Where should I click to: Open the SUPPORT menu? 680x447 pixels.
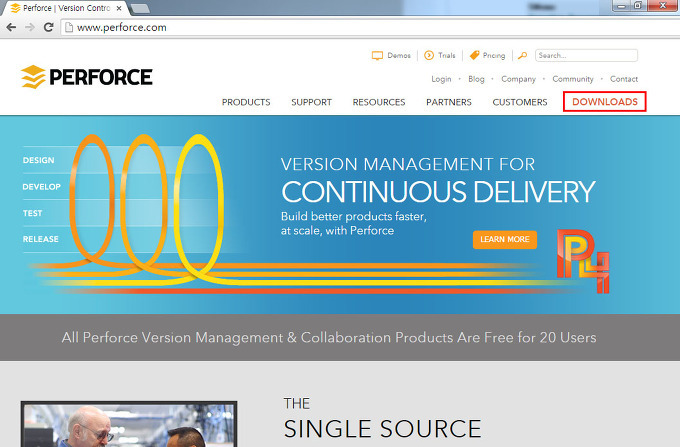coord(311,102)
